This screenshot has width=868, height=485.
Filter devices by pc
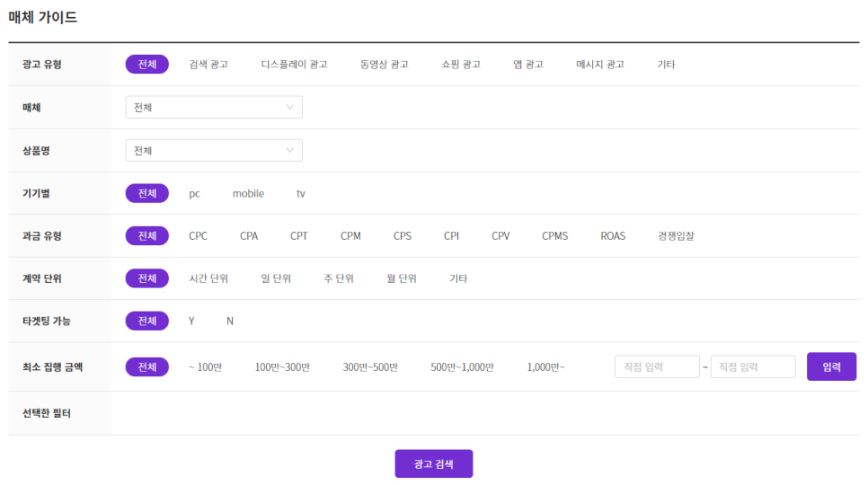(x=194, y=194)
